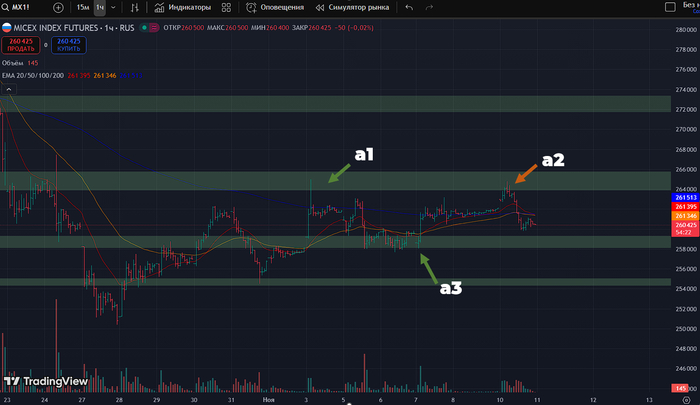The width and height of the screenshot is (700, 405).
Task: Click the red sell (Продать) button
Action: pos(19,44)
